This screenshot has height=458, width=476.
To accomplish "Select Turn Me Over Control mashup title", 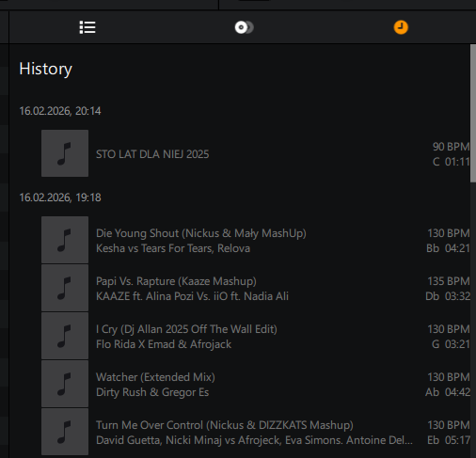I will click(x=225, y=425).
